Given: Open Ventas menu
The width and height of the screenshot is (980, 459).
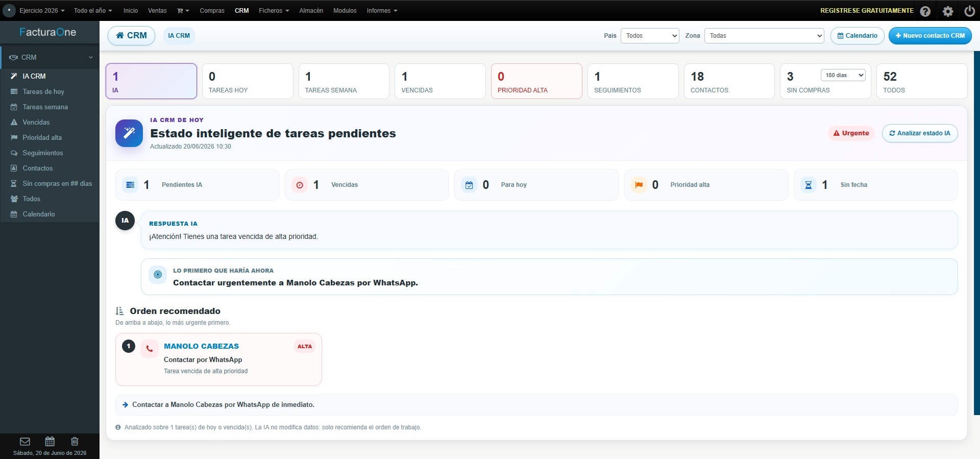Looking at the screenshot, I should click(157, 11).
